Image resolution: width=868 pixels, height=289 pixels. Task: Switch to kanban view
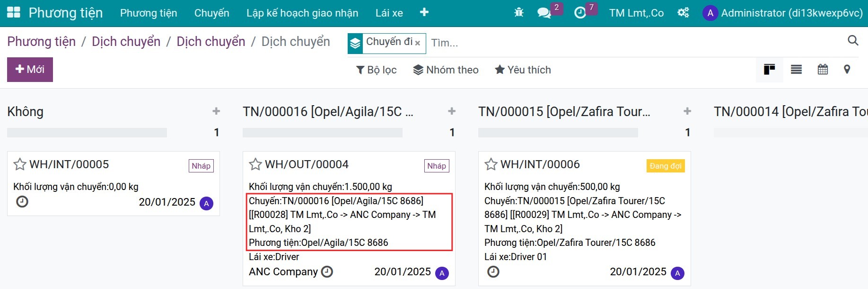[770, 70]
